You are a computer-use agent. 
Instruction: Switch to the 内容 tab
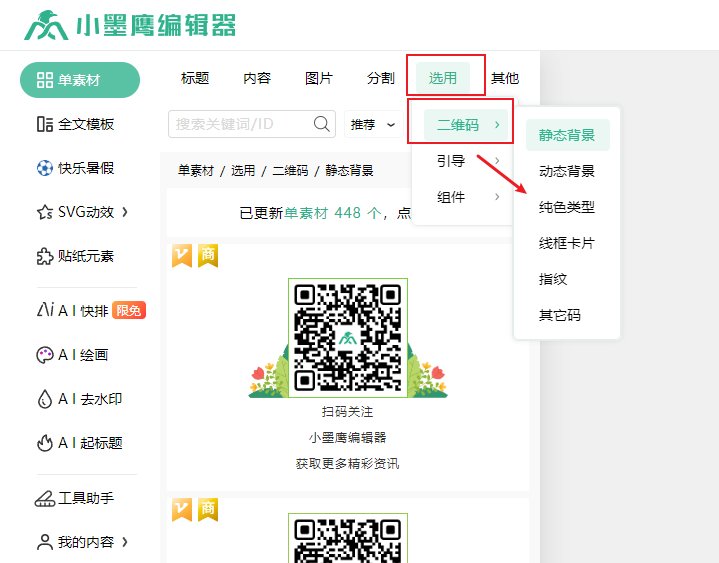(x=257, y=78)
